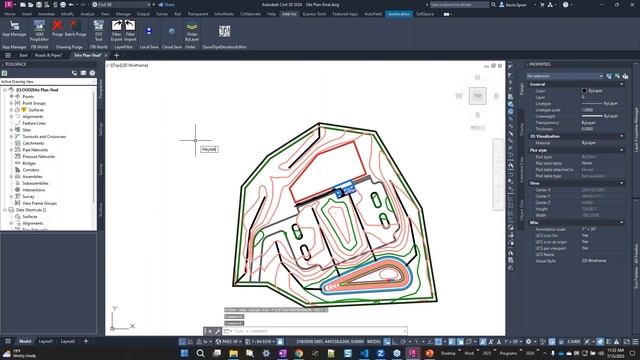Open the Visual Studio Code taskbar icon
Image resolution: width=640 pixels, height=360 pixels.
click(364, 353)
